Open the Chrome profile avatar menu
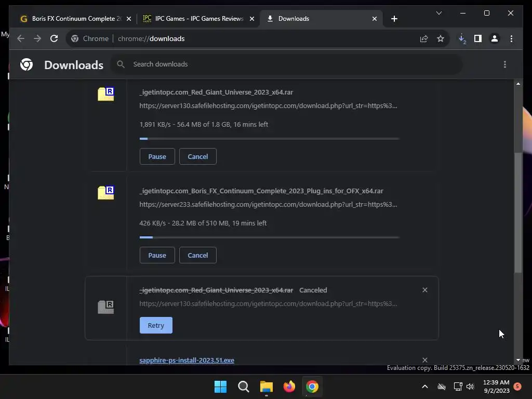The image size is (532, 399). [x=495, y=38]
